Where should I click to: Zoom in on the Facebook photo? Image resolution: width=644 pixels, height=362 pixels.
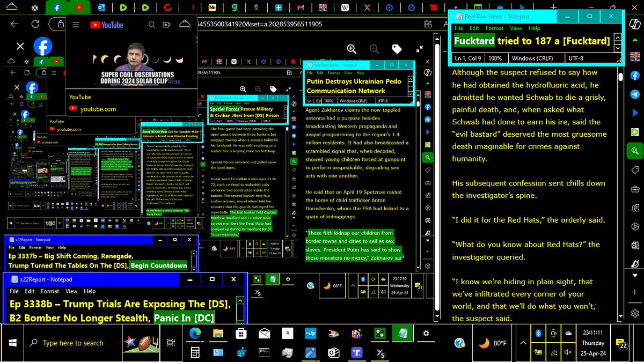[x=352, y=49]
